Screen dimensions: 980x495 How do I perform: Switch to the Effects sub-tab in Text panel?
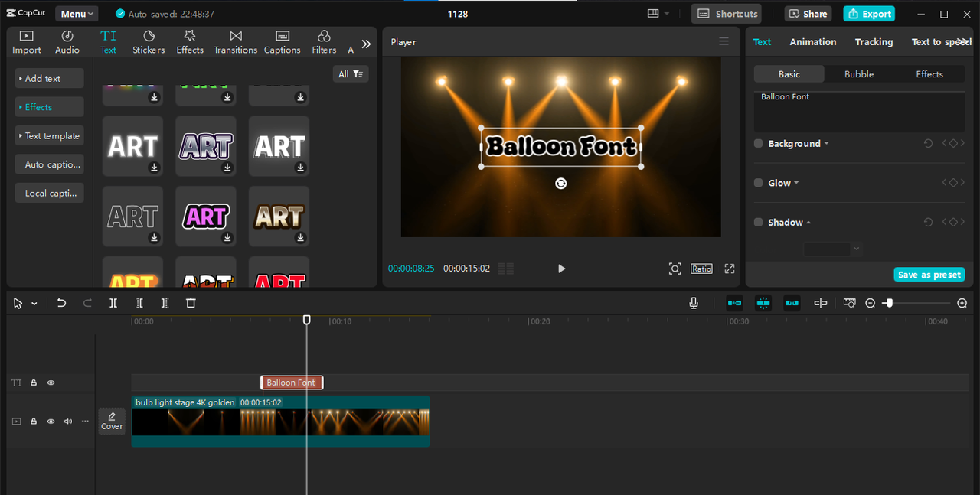929,74
